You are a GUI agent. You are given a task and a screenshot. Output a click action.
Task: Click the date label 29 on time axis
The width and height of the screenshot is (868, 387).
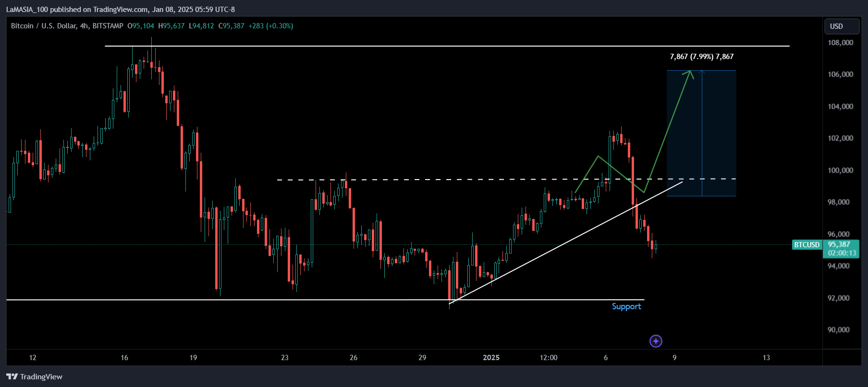[x=422, y=358]
